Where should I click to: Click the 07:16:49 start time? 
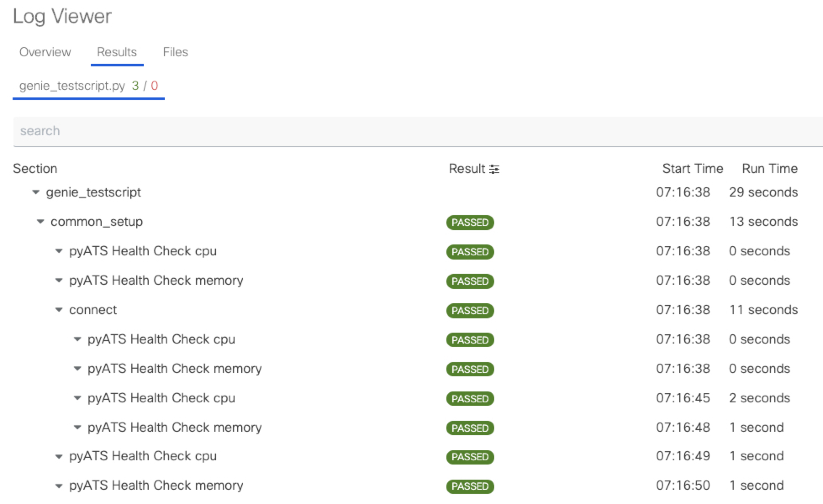tap(683, 456)
